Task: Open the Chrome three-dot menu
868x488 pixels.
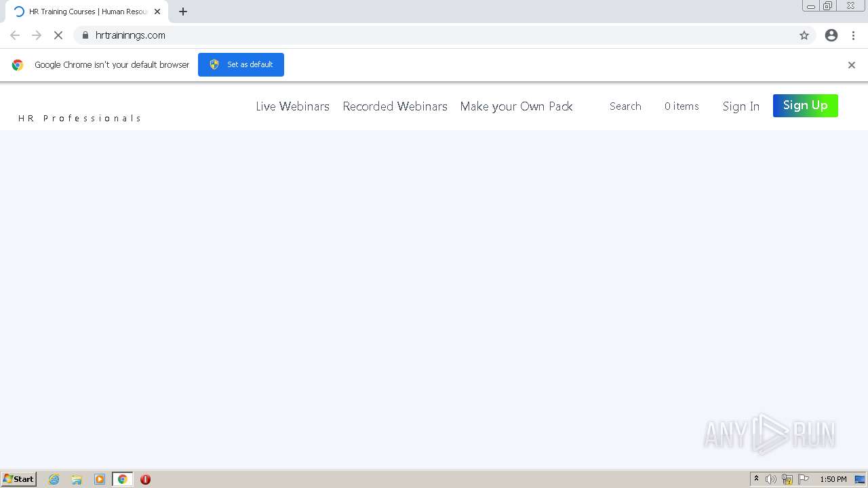Action: [x=853, y=35]
